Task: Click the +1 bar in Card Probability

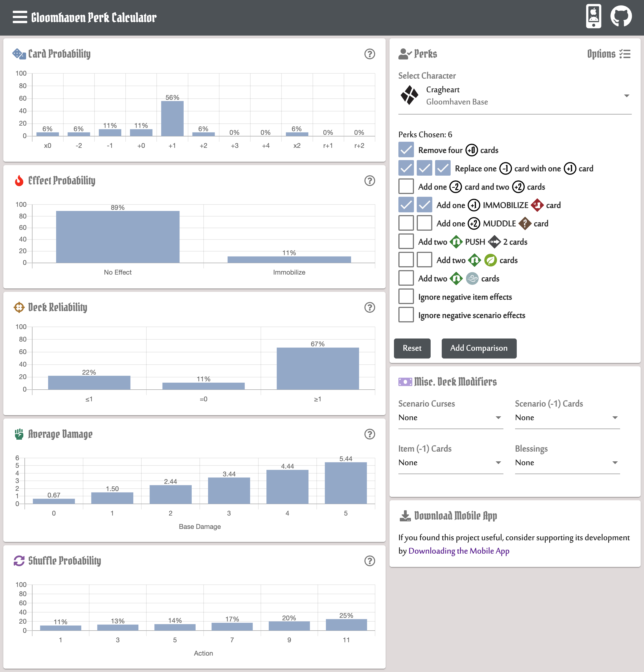Action: [172, 118]
